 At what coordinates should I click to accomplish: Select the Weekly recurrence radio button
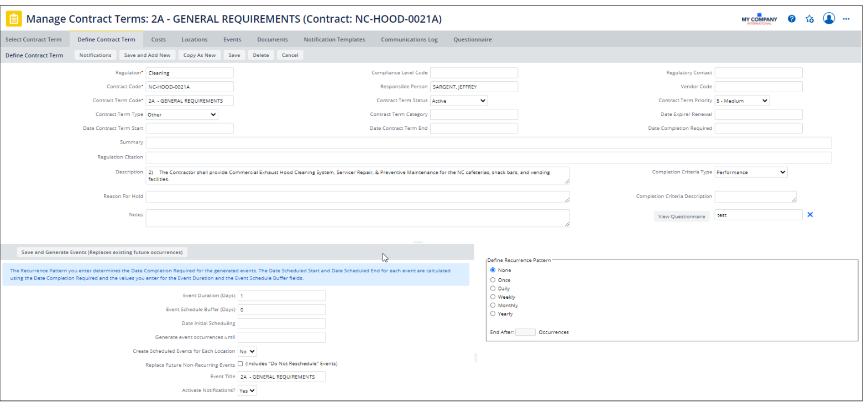493,297
